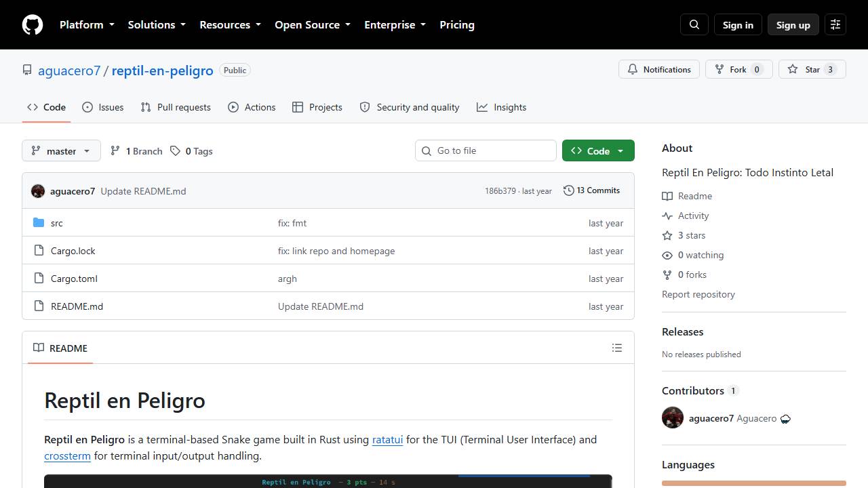Click the fork icon beside 0 forks
The height and width of the screenshot is (488, 868).
[x=667, y=274]
